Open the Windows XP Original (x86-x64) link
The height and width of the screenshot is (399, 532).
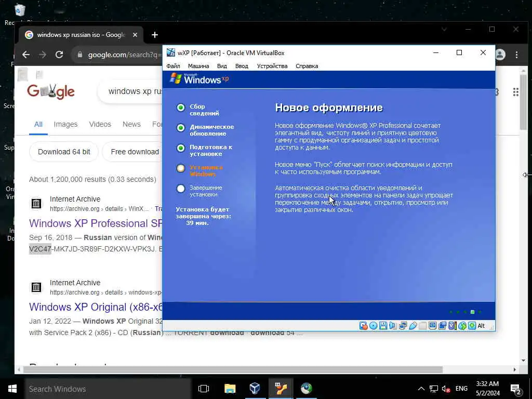pyautogui.click(x=96, y=307)
